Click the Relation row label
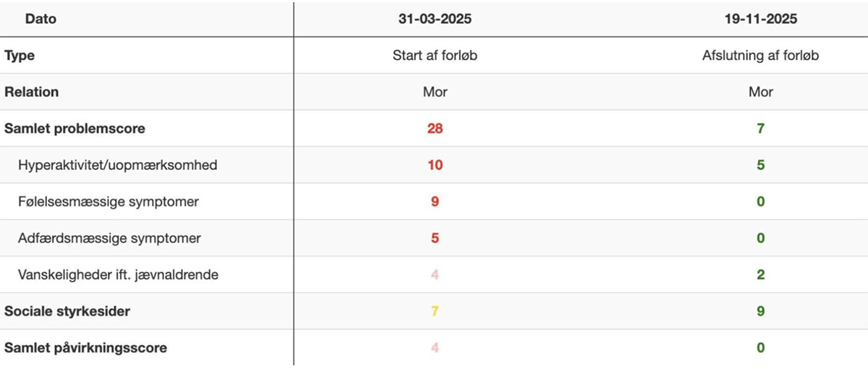 [32, 92]
